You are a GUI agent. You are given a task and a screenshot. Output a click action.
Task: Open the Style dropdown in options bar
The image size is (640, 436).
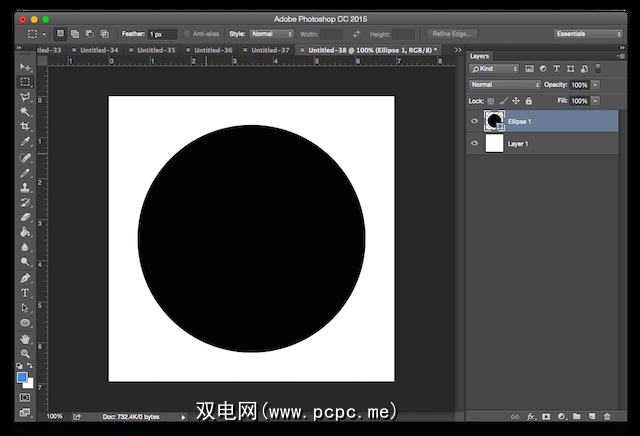[272, 34]
